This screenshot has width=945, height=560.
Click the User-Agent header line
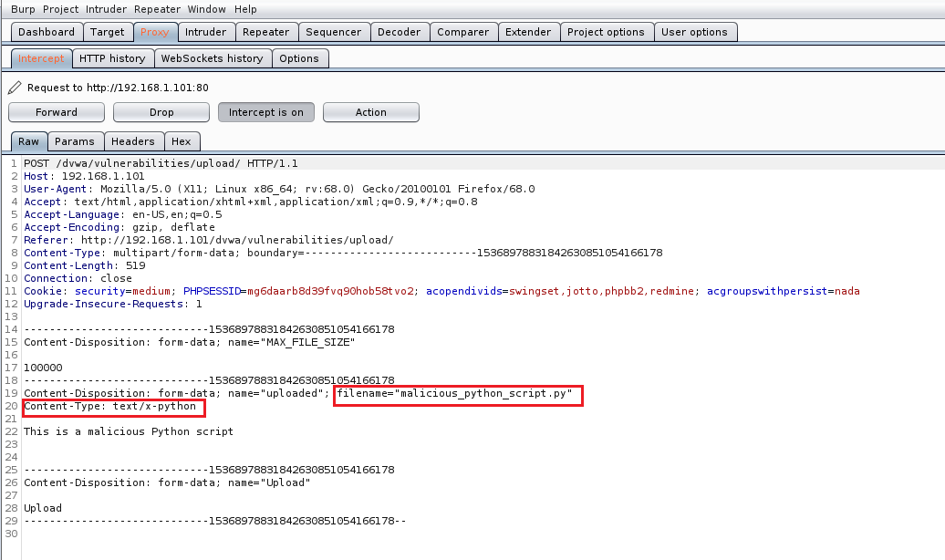(x=279, y=189)
